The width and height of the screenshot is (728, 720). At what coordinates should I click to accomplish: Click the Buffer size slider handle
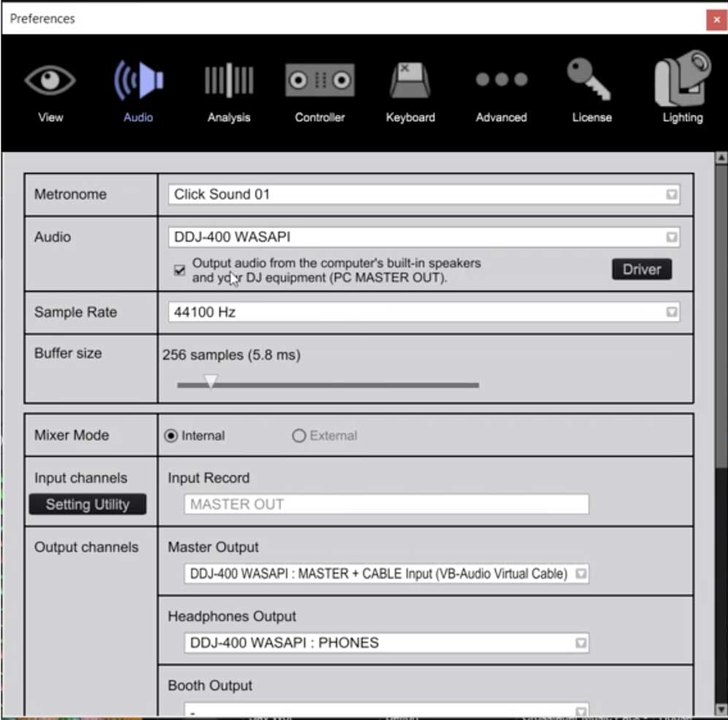(x=210, y=382)
